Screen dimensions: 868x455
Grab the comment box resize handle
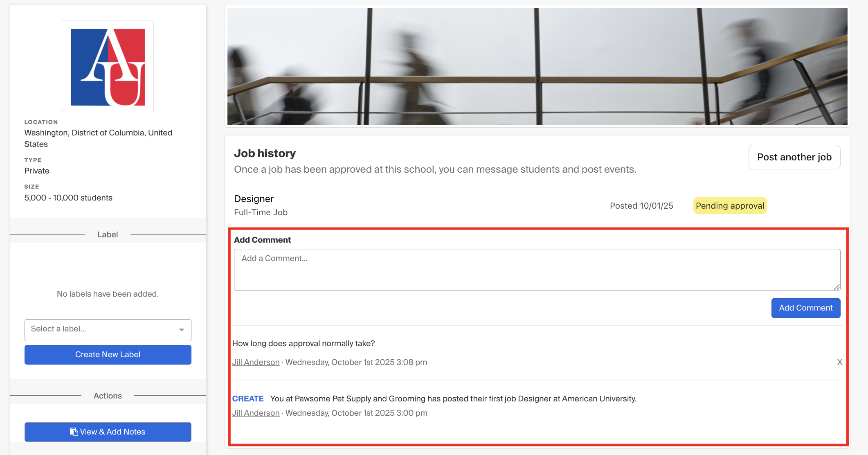(837, 287)
